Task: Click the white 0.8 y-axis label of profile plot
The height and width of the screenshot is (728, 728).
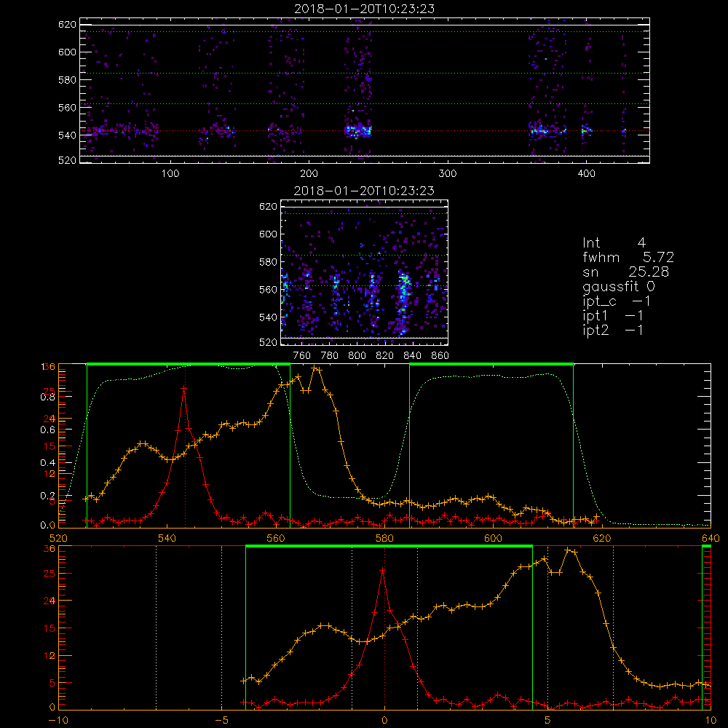Action: tap(47, 397)
